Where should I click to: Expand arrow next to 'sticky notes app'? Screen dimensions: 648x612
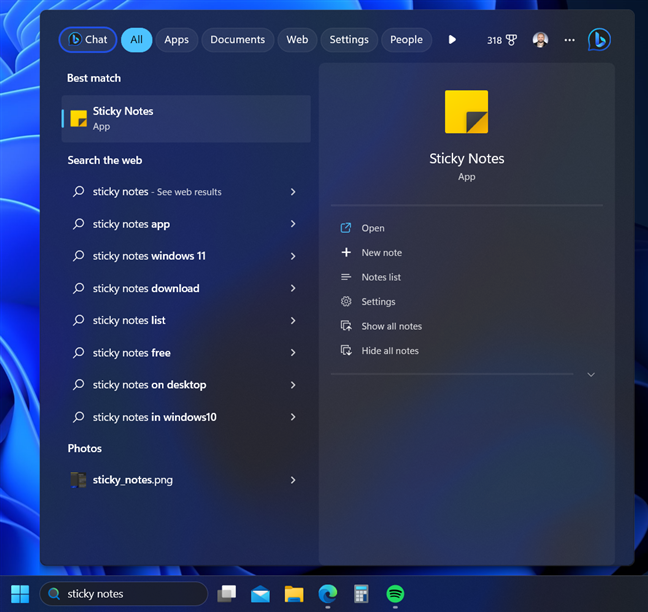pos(293,224)
